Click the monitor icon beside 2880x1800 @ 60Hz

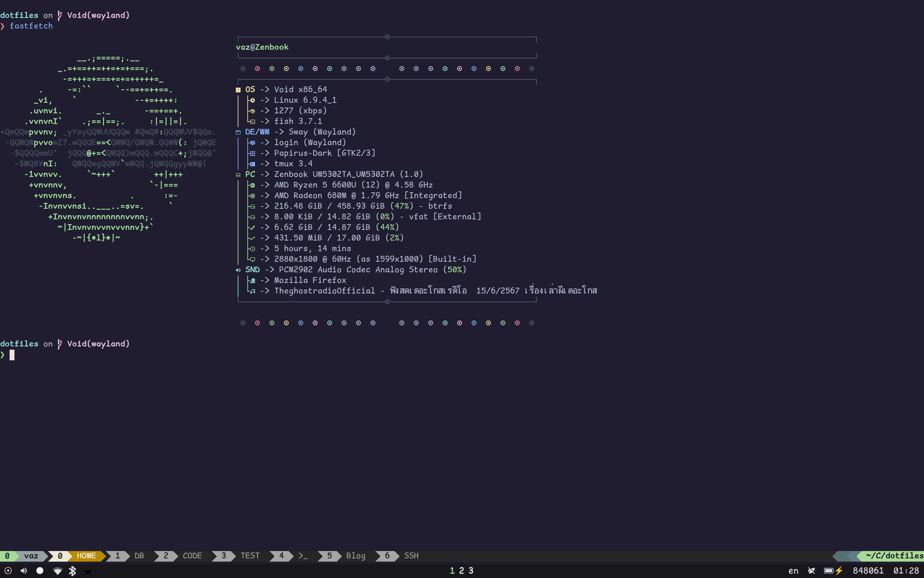tap(252, 259)
